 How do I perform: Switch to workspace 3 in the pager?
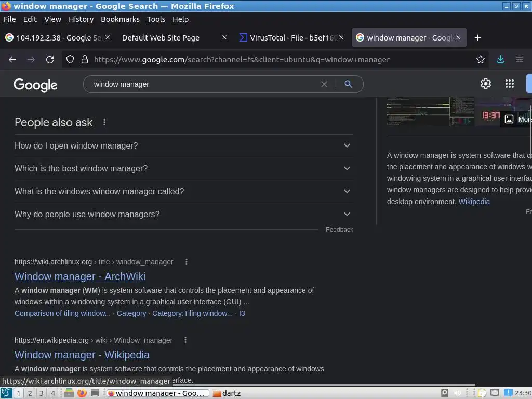tap(42, 393)
